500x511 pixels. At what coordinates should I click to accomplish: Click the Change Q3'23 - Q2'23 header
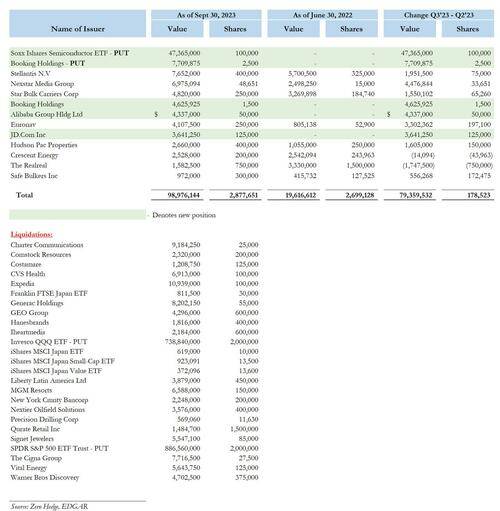(x=439, y=15)
